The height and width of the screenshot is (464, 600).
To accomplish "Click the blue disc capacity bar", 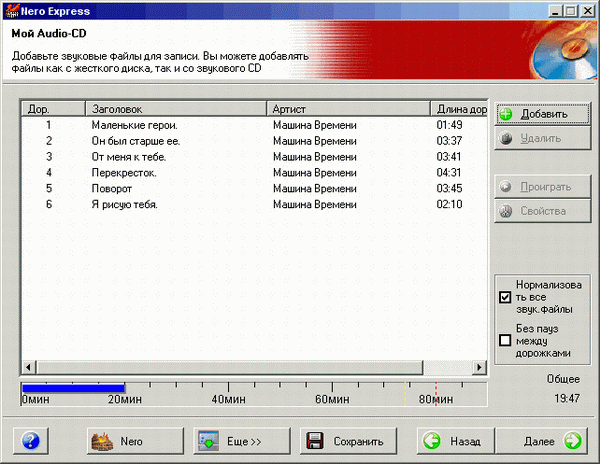I will pyautogui.click(x=73, y=388).
